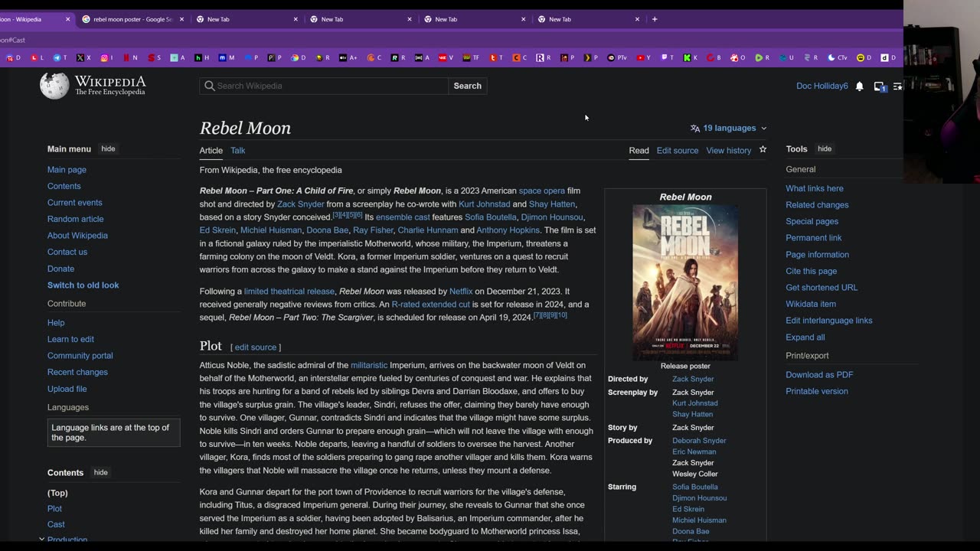This screenshot has height=551, width=980.
Task: Open the user menu icon beside notices
Action: pyautogui.click(x=898, y=86)
